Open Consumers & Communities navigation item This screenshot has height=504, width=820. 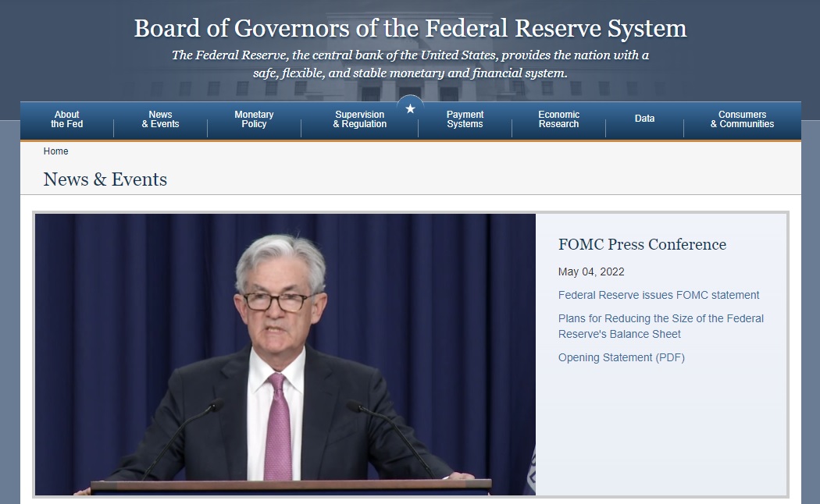pyautogui.click(x=742, y=119)
